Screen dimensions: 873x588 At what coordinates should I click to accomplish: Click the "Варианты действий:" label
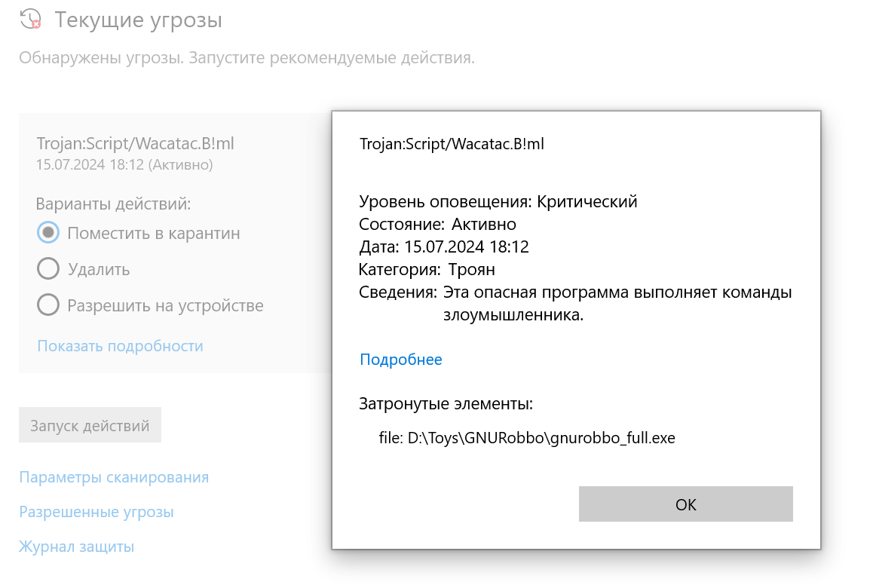[x=113, y=204]
